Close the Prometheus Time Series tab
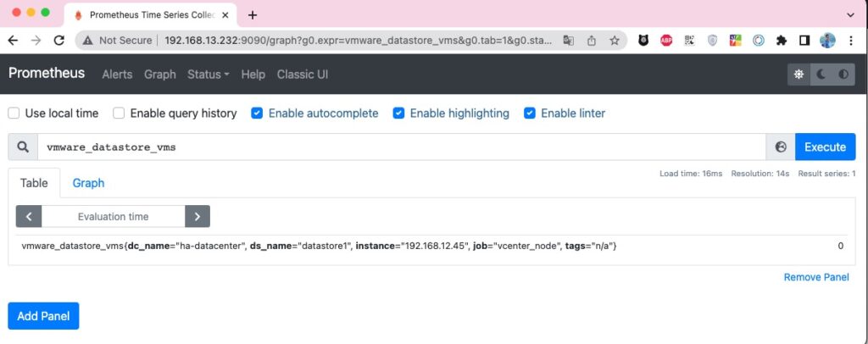The height and width of the screenshot is (344, 868). [x=225, y=15]
